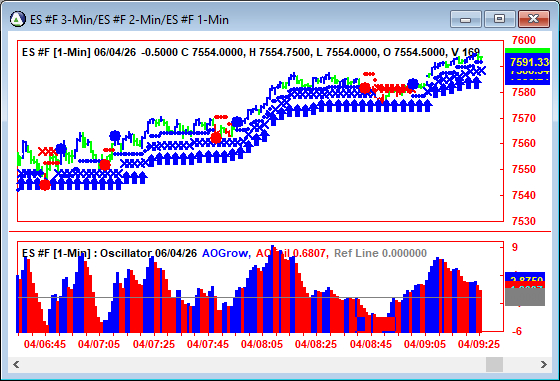
Task: Click the 'ES #F [1-Min] 06/04/26' price header
Action: click(79, 52)
